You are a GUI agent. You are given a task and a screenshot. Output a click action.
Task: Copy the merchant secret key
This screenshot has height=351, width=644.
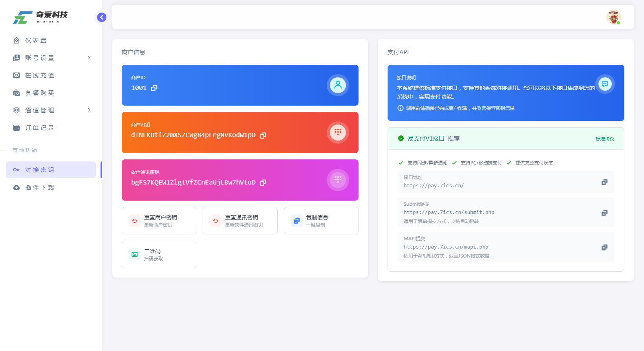point(263,135)
